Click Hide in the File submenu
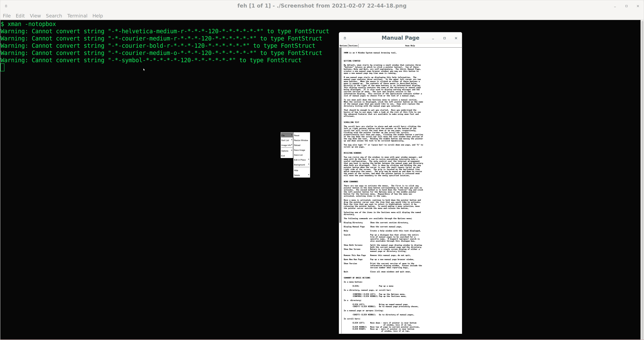This screenshot has width=644, height=340. click(296, 170)
